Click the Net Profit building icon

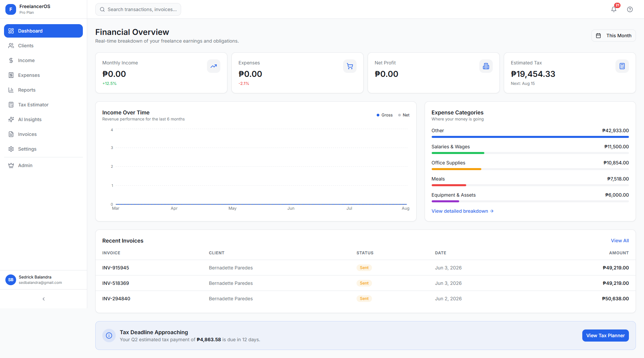tap(486, 66)
